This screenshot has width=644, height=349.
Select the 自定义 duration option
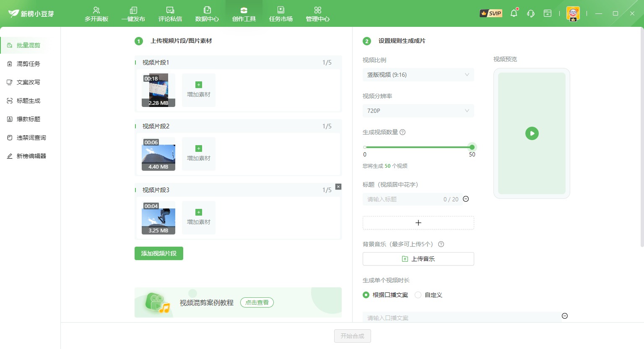418,295
